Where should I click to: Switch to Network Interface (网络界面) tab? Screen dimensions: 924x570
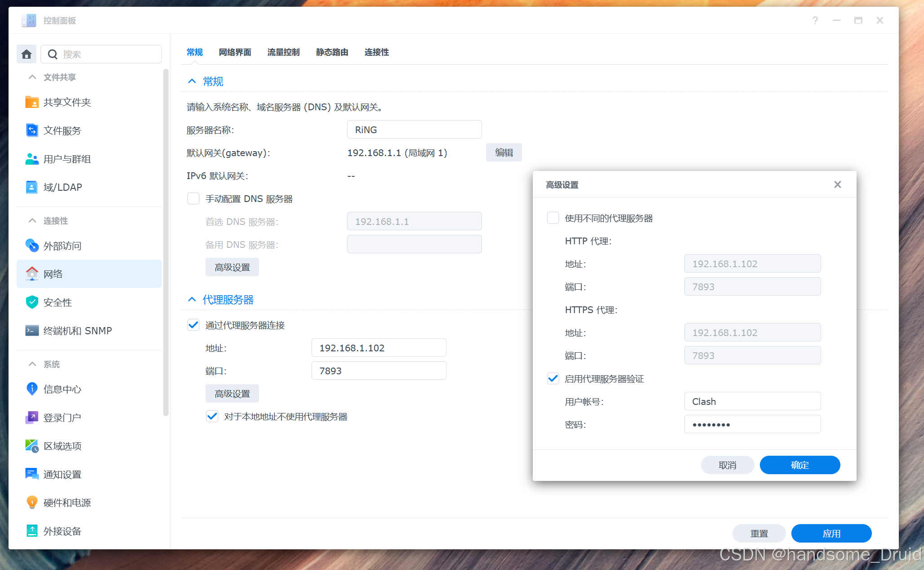tap(235, 52)
